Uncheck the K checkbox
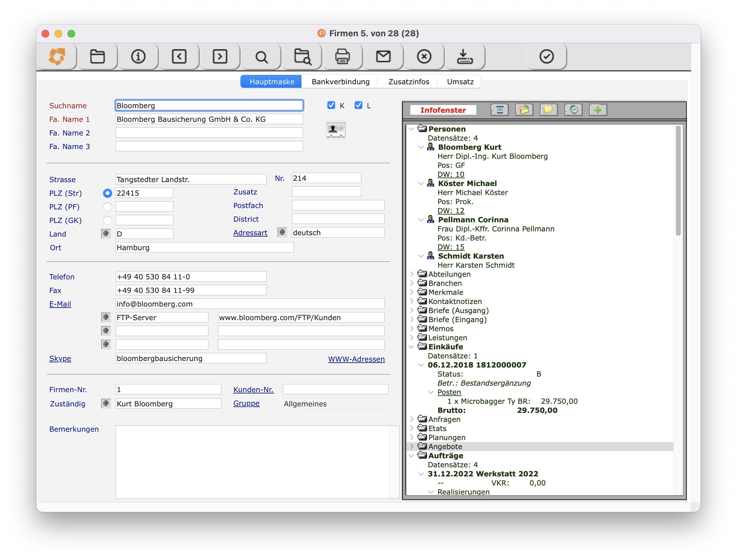The height and width of the screenshot is (560, 737). pyautogui.click(x=331, y=105)
